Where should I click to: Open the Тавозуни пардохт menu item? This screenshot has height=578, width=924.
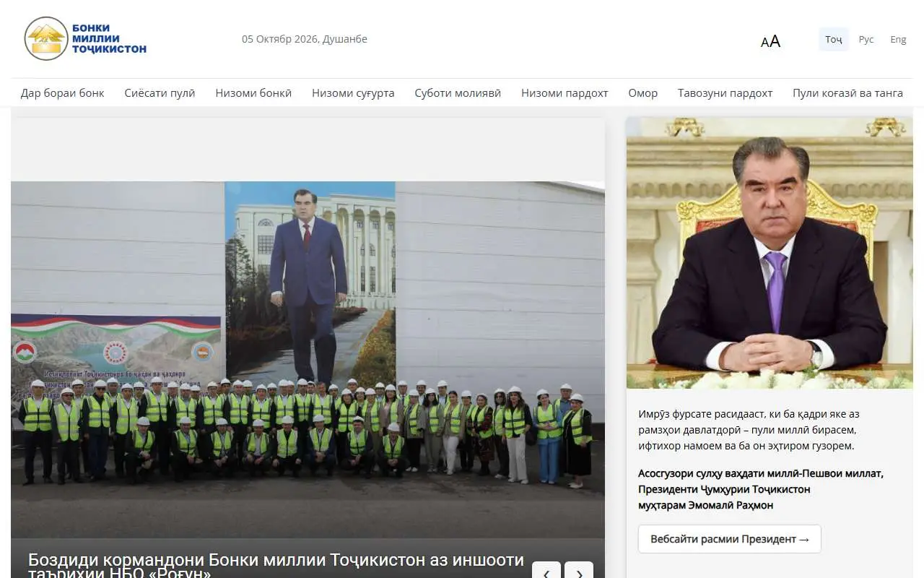click(725, 92)
